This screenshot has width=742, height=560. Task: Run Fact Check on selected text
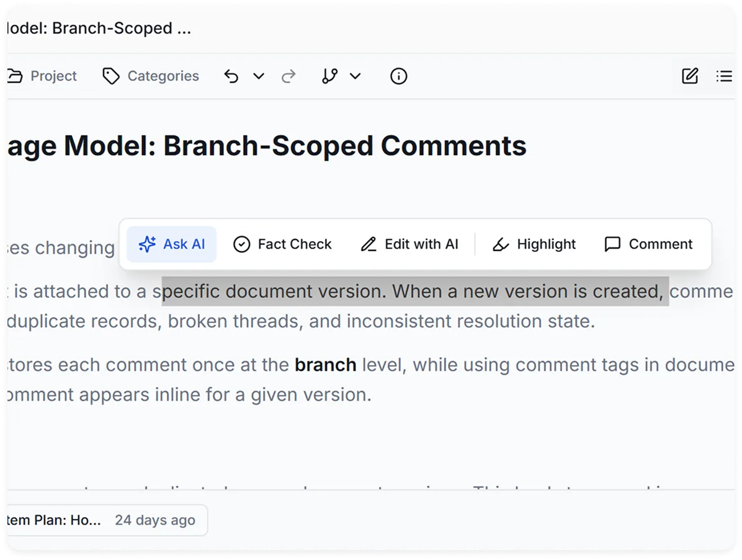282,244
